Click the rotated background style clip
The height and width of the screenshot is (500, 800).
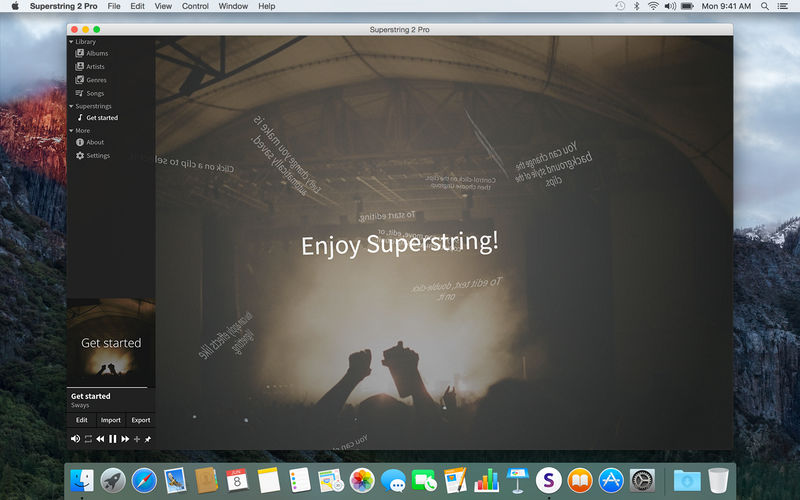click(554, 164)
